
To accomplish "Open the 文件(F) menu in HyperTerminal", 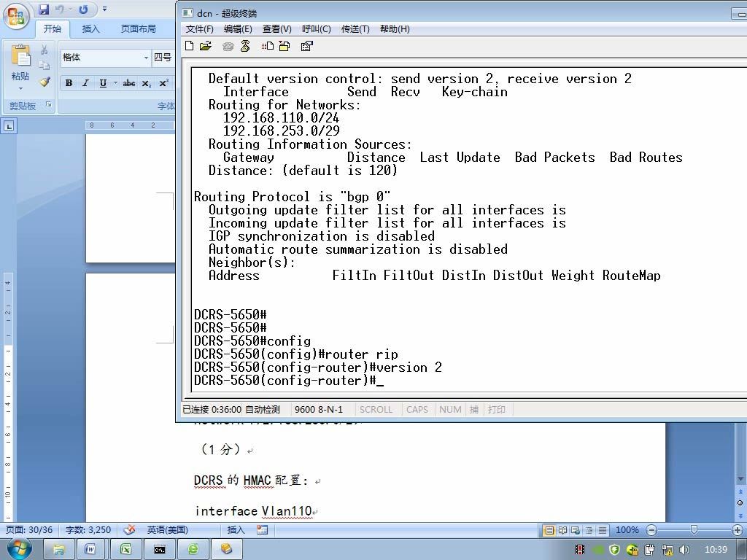I will tap(200, 29).
